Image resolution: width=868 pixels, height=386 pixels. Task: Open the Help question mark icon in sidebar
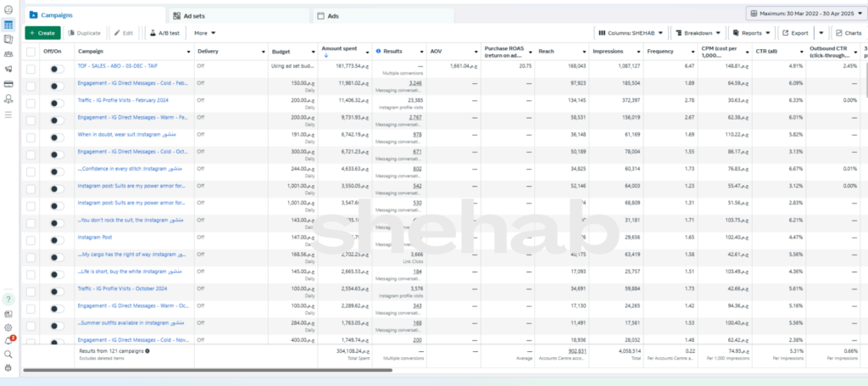click(8, 299)
